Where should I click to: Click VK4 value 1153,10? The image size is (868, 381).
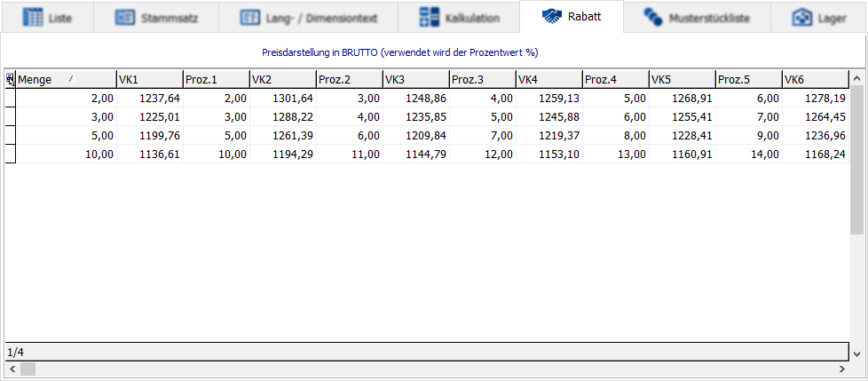tap(549, 154)
